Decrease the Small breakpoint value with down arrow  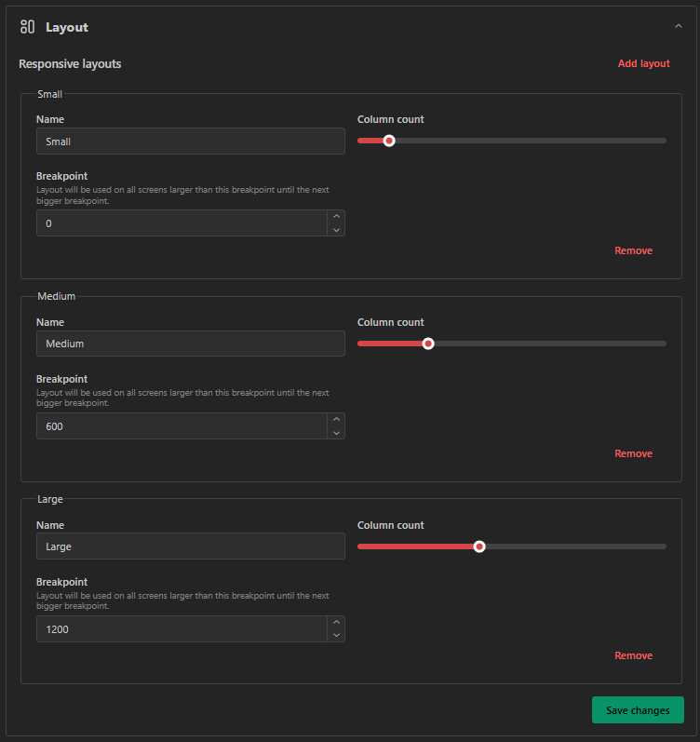click(x=336, y=229)
